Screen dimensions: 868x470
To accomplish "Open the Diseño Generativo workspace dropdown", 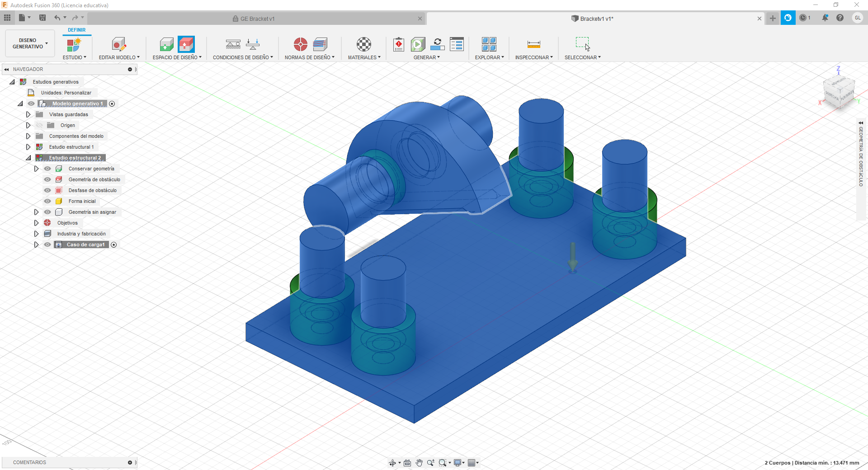I will point(30,43).
